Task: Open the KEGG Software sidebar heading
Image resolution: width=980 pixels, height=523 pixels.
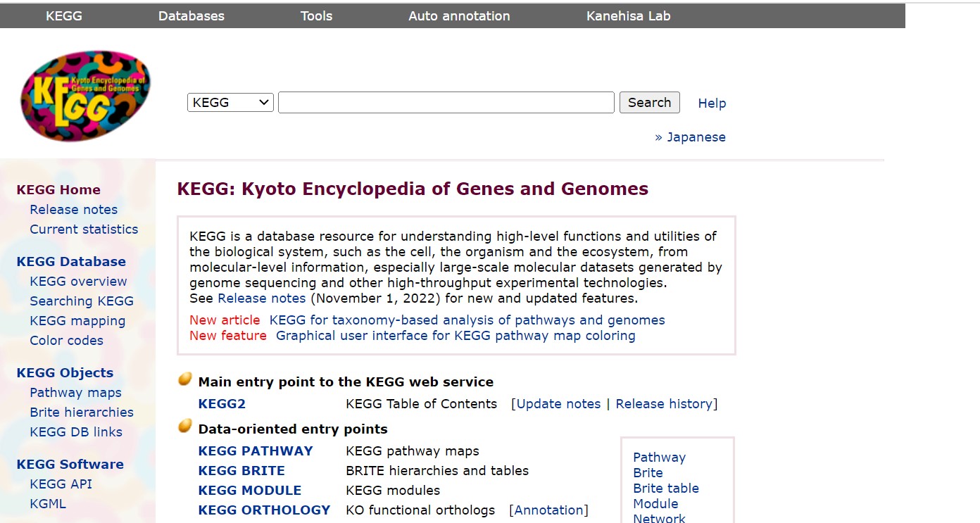Action: [70, 465]
